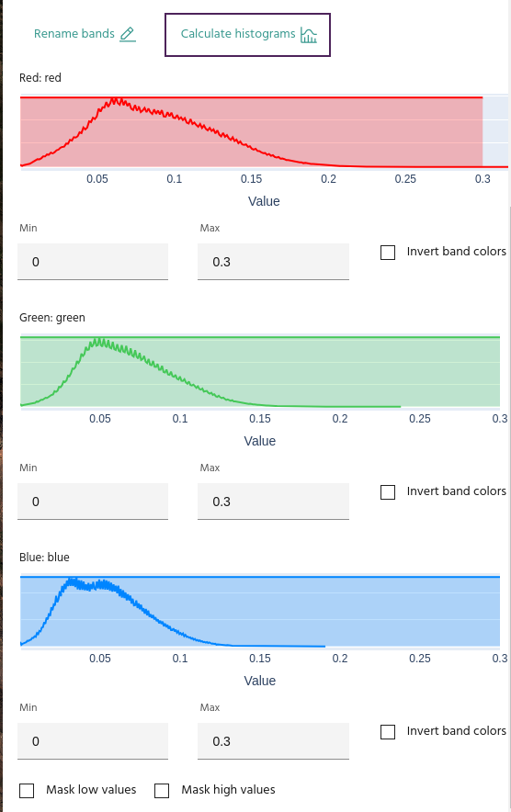
Task: Click the 0.2 tick on green histogram axis
Action: pyautogui.click(x=340, y=419)
